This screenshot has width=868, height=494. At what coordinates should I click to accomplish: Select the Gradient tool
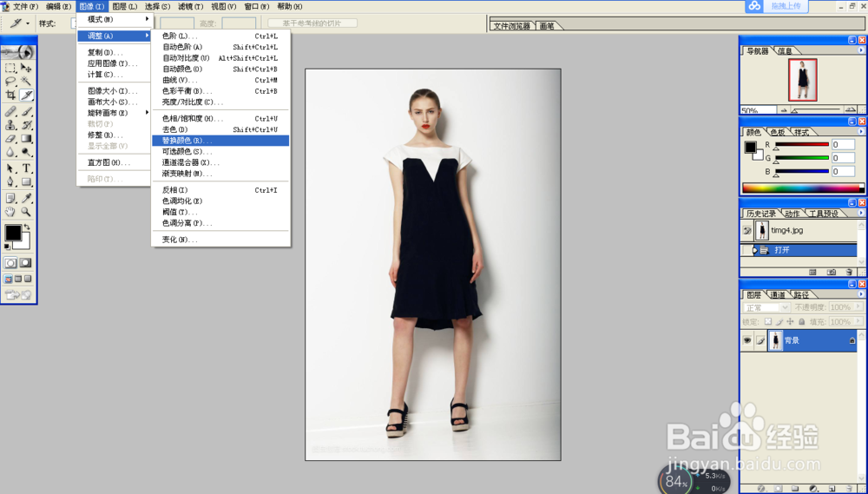pos(26,138)
